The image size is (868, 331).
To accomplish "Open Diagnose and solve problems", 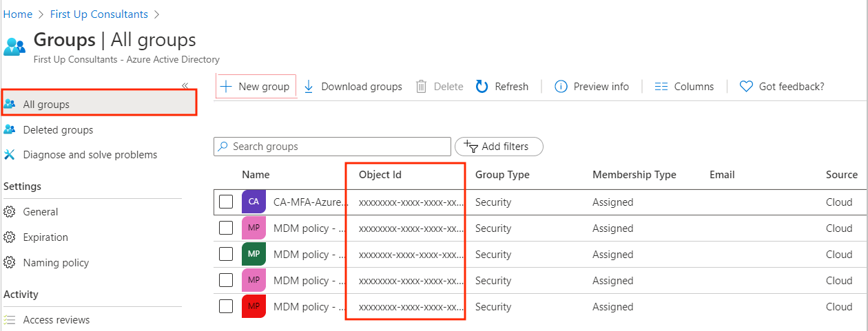I will [90, 155].
